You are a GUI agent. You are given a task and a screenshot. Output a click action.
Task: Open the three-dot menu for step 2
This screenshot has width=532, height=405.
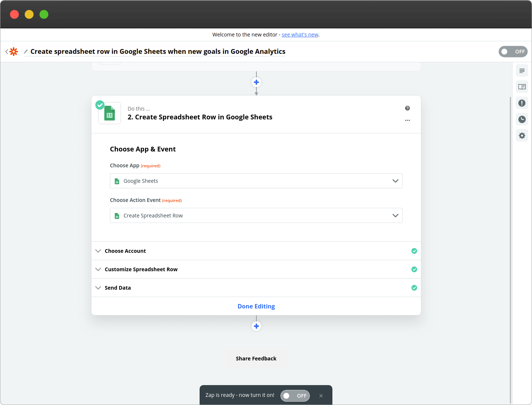click(x=407, y=121)
